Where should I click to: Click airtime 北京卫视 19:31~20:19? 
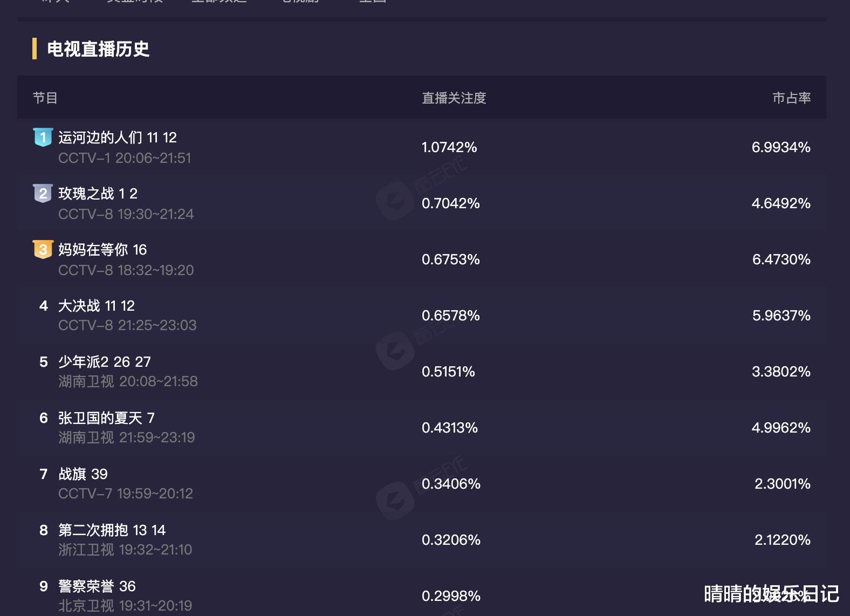[125, 606]
